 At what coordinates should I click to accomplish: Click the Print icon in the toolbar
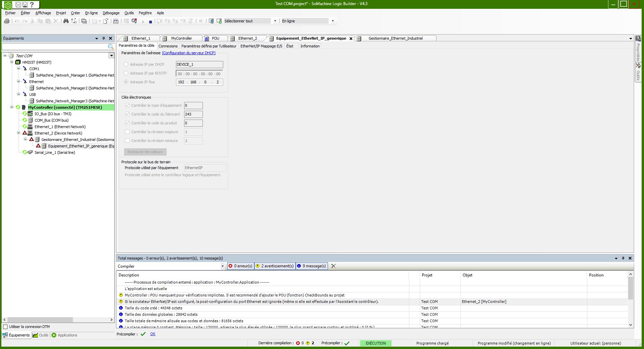7,21
